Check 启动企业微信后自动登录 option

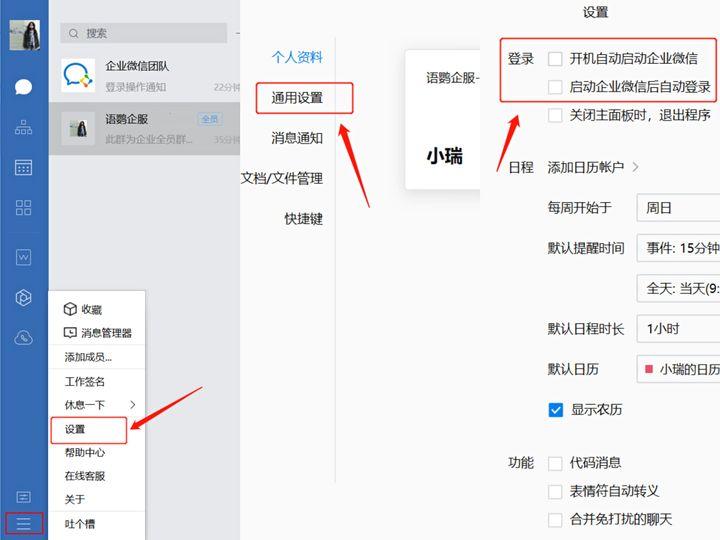555,87
